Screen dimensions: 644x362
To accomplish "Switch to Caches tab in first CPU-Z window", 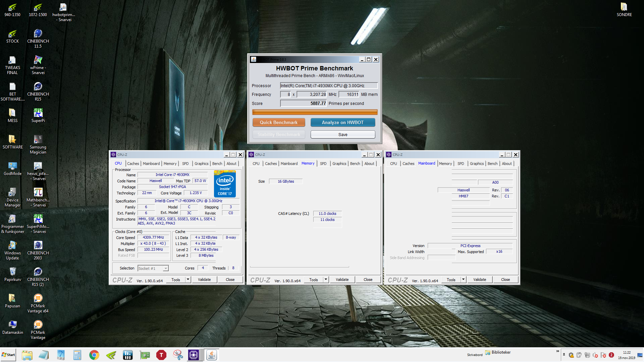I will 133,164.
